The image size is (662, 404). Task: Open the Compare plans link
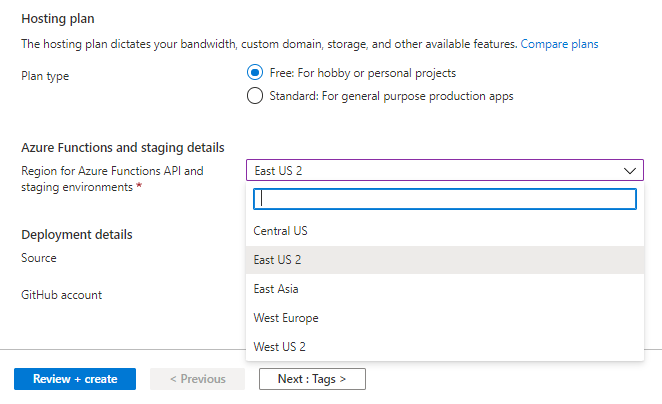[559, 44]
